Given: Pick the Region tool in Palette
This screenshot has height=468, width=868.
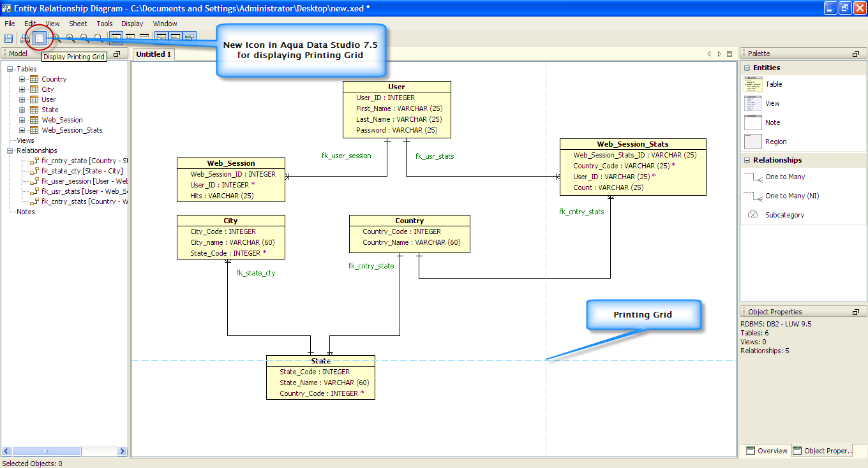Looking at the screenshot, I should tap(765, 142).
